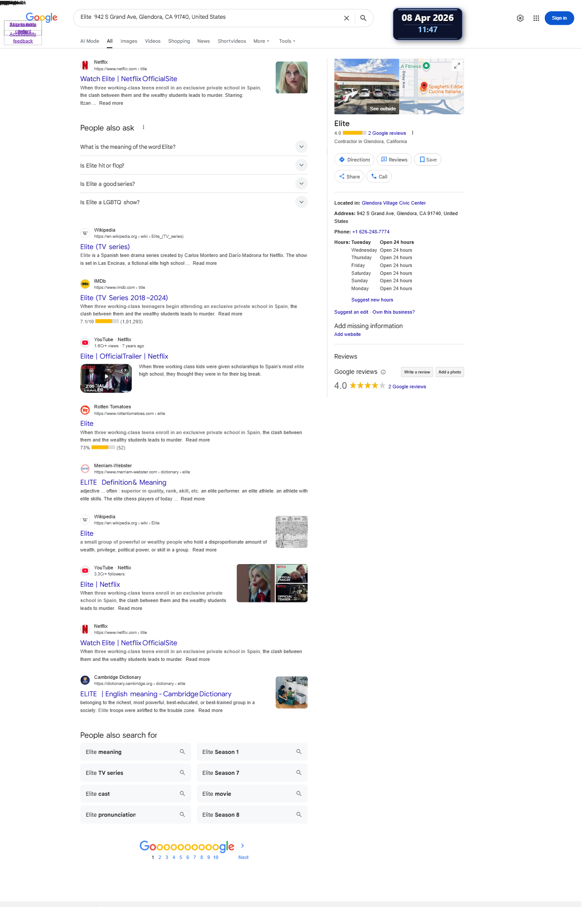Open the Google apps grid icon
This screenshot has width=588, height=907.
click(x=536, y=18)
